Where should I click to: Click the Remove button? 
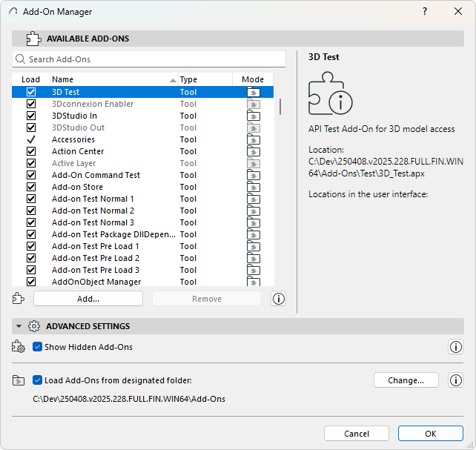207,299
